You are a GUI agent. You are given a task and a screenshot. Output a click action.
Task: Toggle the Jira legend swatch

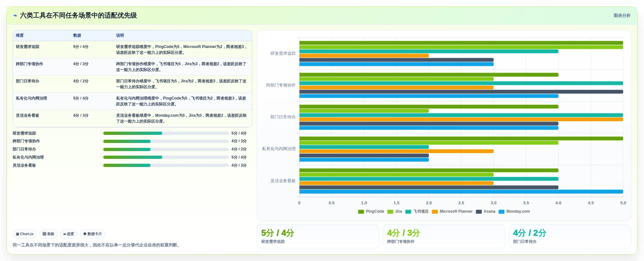click(x=390, y=212)
